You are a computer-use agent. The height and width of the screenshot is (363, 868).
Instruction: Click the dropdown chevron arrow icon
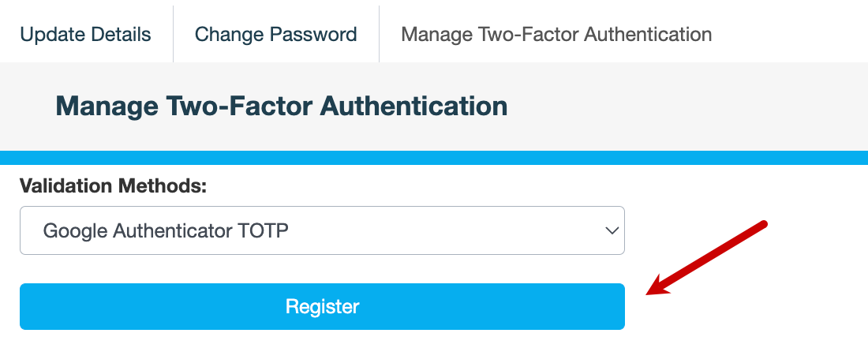pos(611,230)
